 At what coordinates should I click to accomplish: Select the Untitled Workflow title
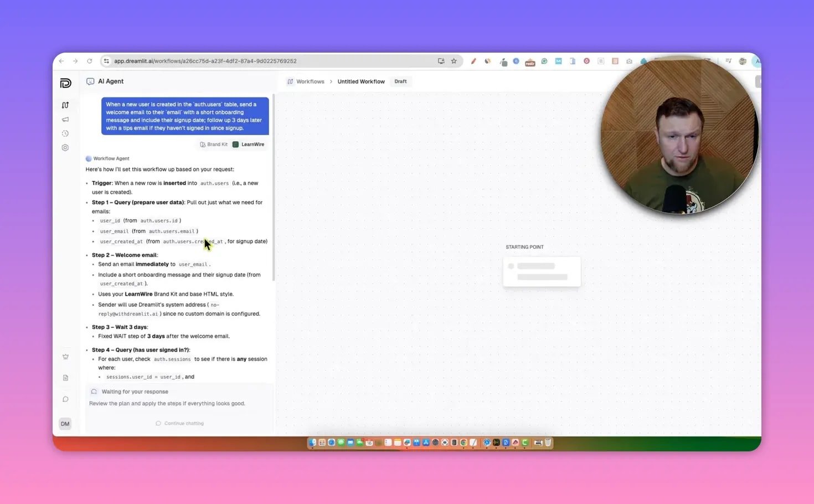pos(361,81)
